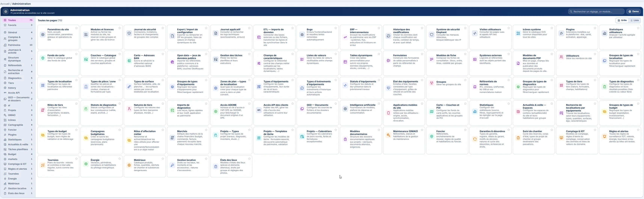The image size is (644, 199).
Task: Toggle favorite star on the Bugs card
Action: pyautogui.click(x=336, y=28)
